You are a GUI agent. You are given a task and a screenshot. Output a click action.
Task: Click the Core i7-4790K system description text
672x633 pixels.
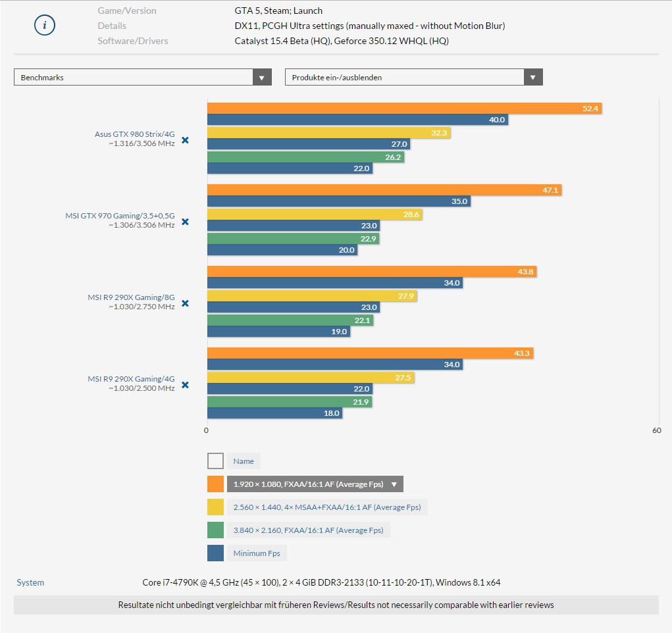pyautogui.click(x=321, y=582)
